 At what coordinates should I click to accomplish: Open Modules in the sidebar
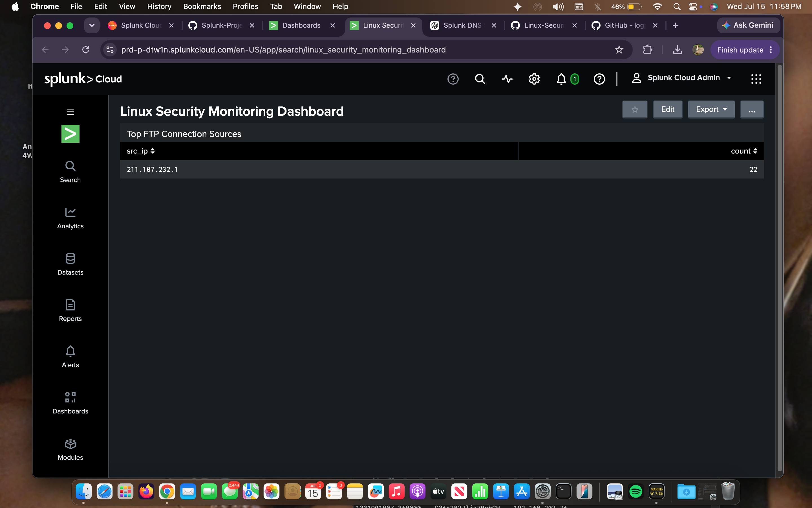70,450
